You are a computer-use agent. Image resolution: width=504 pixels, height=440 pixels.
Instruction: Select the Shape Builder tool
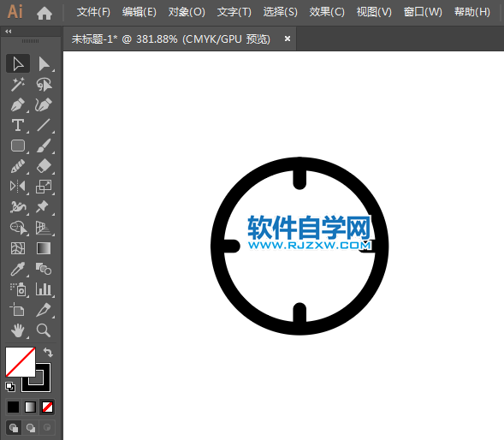[x=18, y=228]
